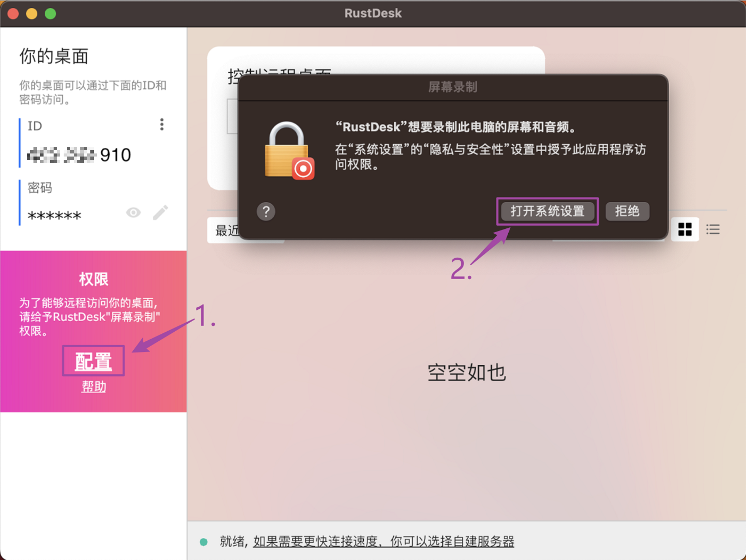Open the self-hosted server link
The height and width of the screenshot is (560, 746).
384,541
